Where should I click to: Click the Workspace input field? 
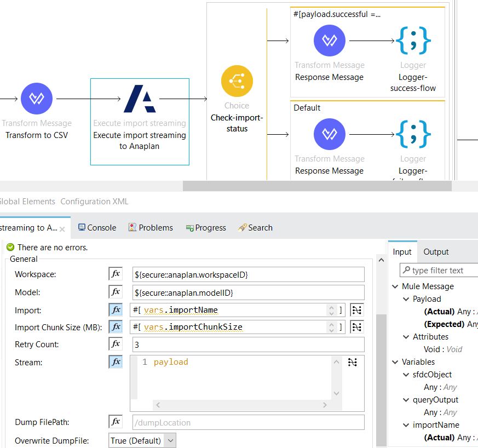249,274
